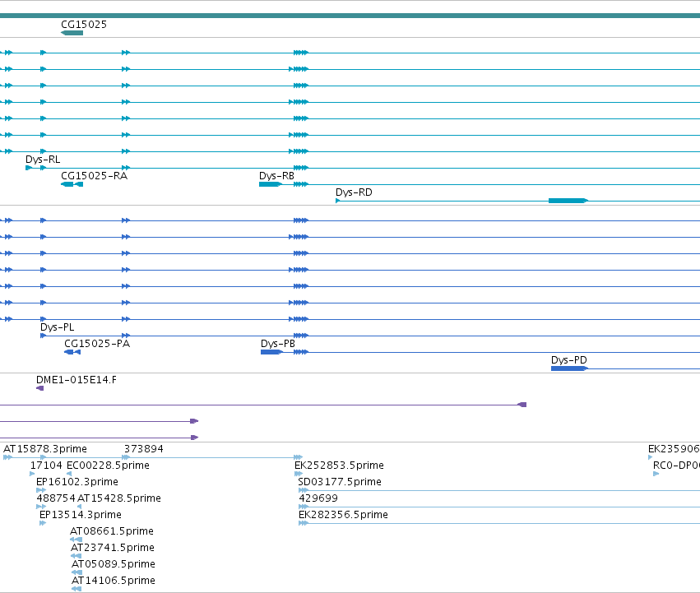Viewport: 700px width, 593px height.
Task: Open the AT08661.5prime EST label
Action: coord(112,532)
